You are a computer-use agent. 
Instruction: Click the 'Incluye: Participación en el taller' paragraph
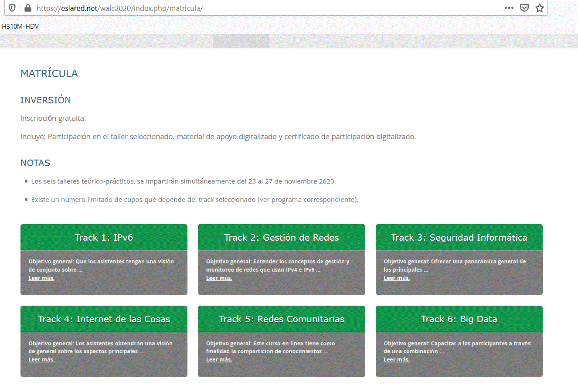[x=218, y=137]
